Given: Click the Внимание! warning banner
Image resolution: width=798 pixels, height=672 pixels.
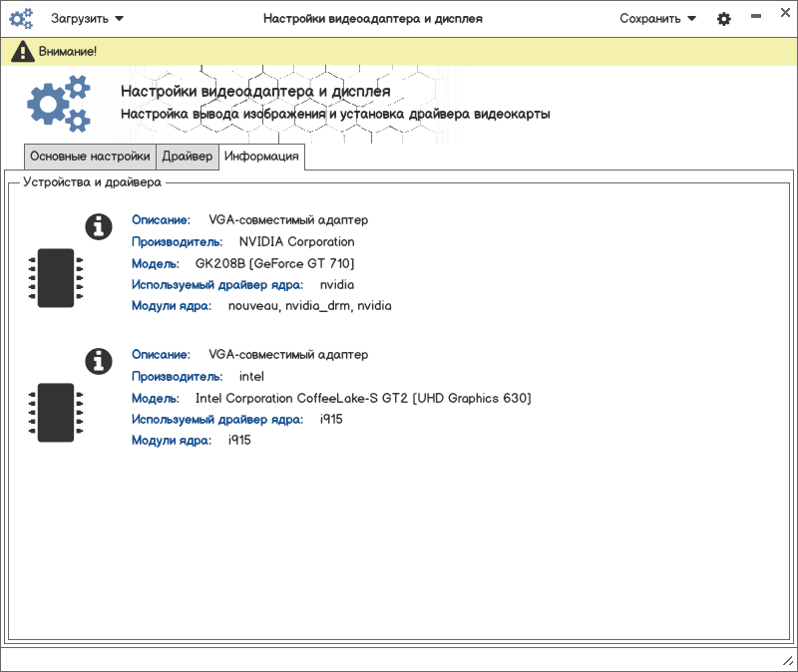Looking at the screenshot, I should click(x=68, y=51).
